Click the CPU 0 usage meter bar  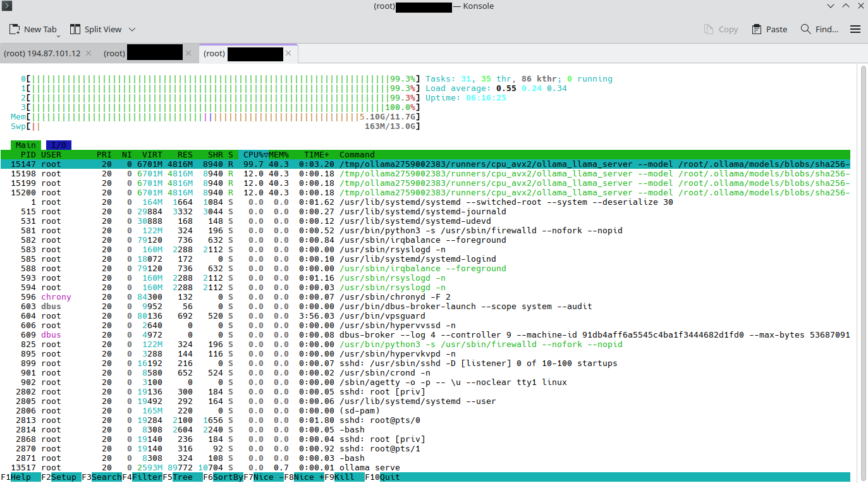221,79
